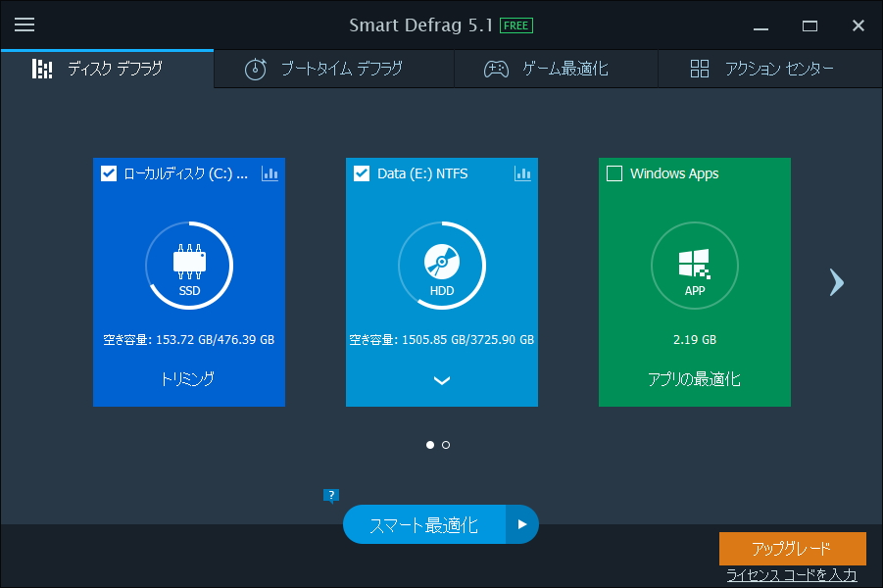Open the スマート最適化 mode dropdown arrow
Screen dimensions: 883x588
[x=522, y=524]
